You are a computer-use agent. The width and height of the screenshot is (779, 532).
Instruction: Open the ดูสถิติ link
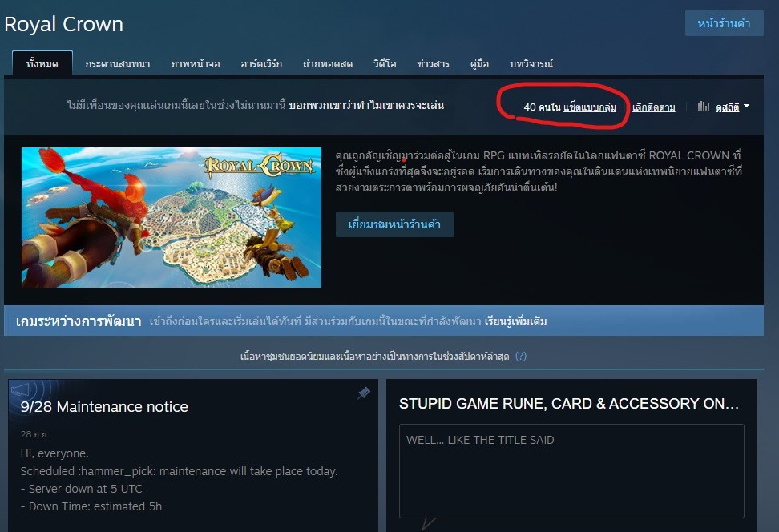click(728, 107)
